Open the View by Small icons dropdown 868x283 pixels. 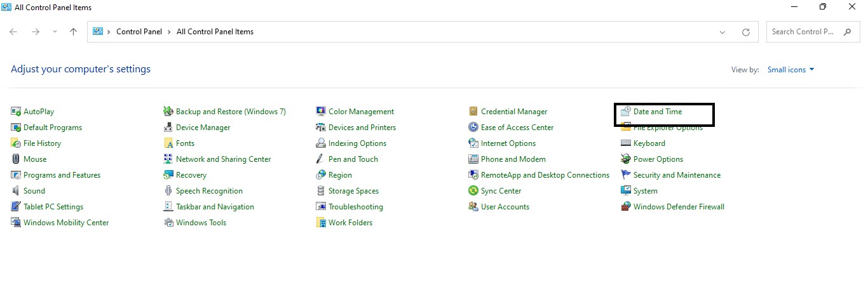coord(790,70)
